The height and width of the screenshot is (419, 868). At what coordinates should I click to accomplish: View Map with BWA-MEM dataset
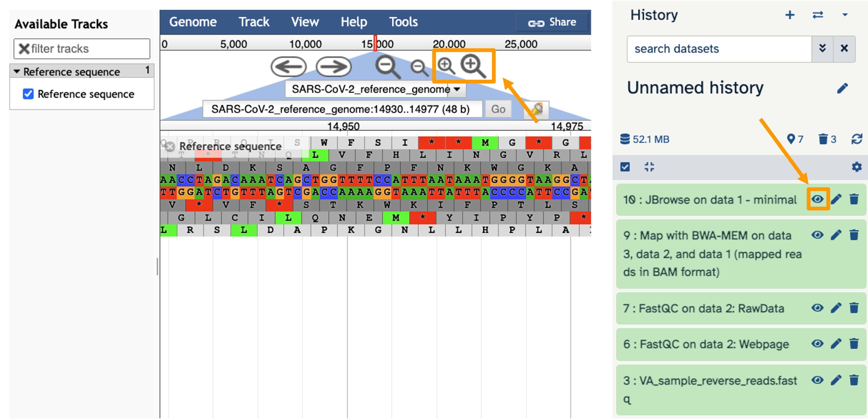(817, 235)
